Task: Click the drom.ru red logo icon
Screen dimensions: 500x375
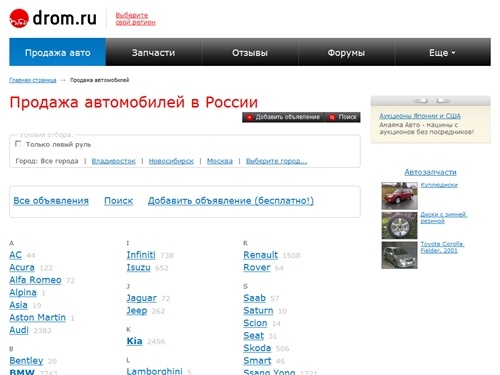Action: click(x=19, y=18)
